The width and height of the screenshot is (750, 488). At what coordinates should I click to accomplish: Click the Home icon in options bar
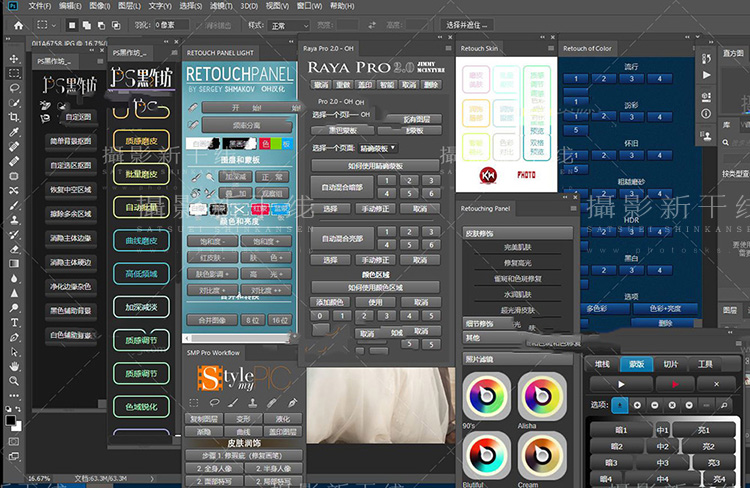pos(18,25)
